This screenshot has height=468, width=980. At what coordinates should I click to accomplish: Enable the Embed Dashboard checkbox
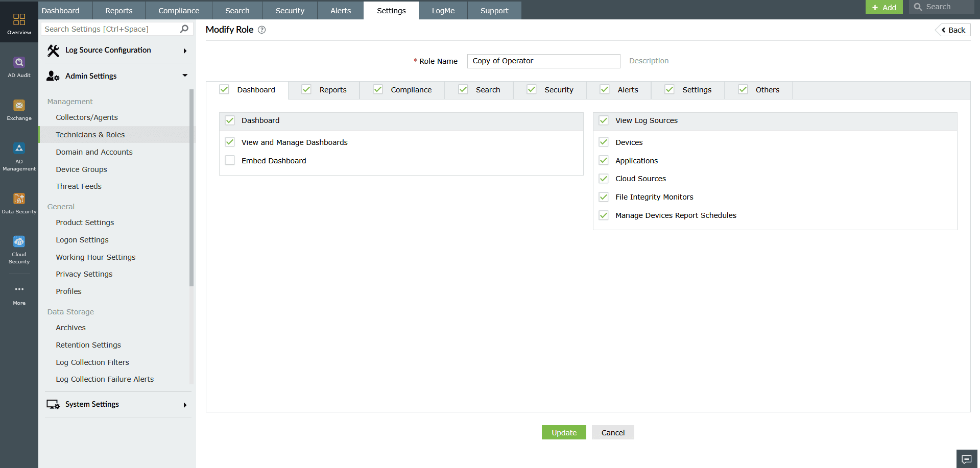(x=230, y=160)
